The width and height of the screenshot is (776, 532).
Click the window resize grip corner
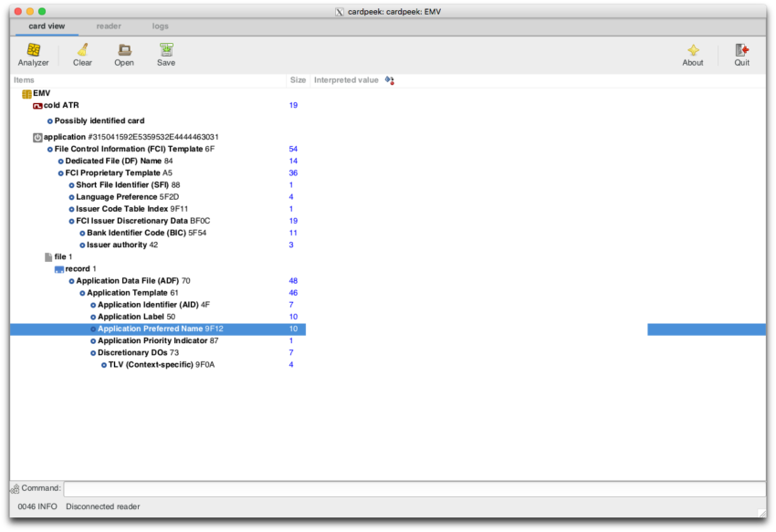coord(761,513)
